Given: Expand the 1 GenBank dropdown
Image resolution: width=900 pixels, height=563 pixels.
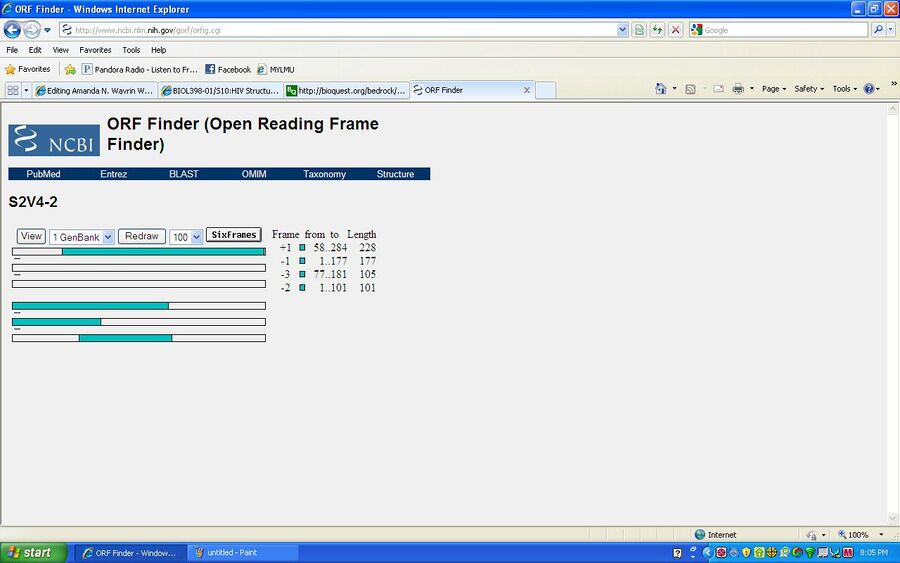Looking at the screenshot, I should coord(82,237).
